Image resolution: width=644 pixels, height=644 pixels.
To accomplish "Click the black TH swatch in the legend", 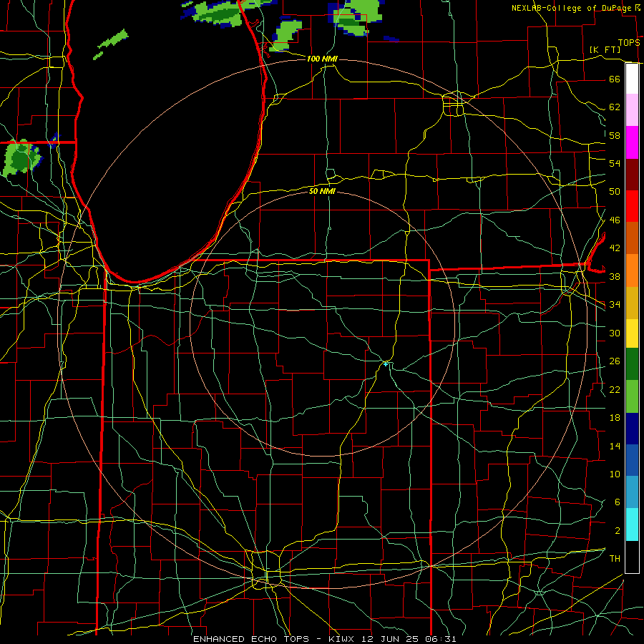I will (x=632, y=557).
